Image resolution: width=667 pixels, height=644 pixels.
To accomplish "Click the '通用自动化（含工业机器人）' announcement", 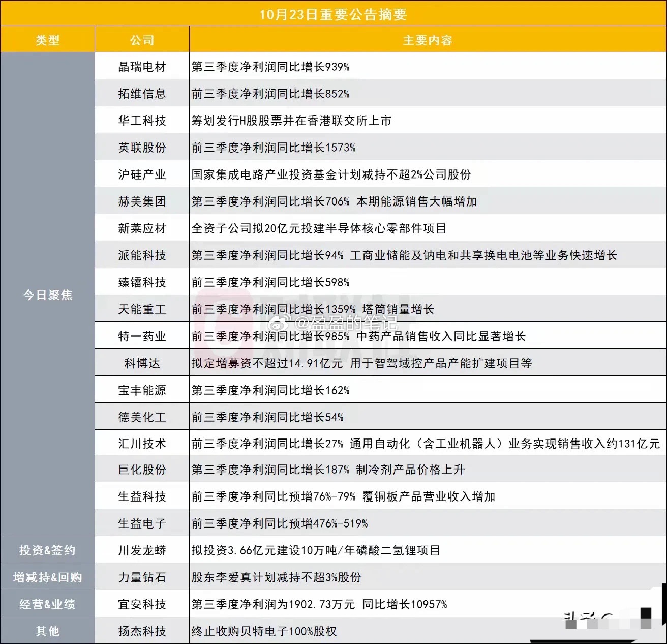I will (x=426, y=444).
